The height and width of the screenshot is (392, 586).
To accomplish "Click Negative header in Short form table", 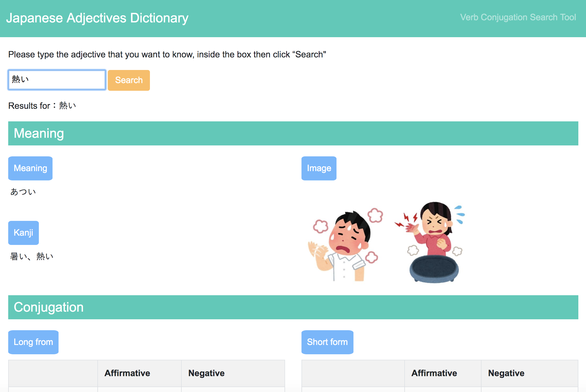I will point(506,373).
